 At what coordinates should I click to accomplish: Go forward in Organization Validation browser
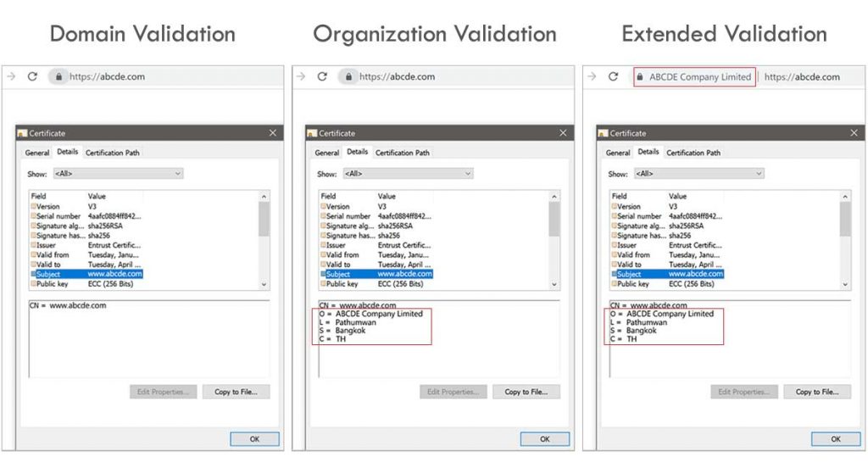coord(301,76)
